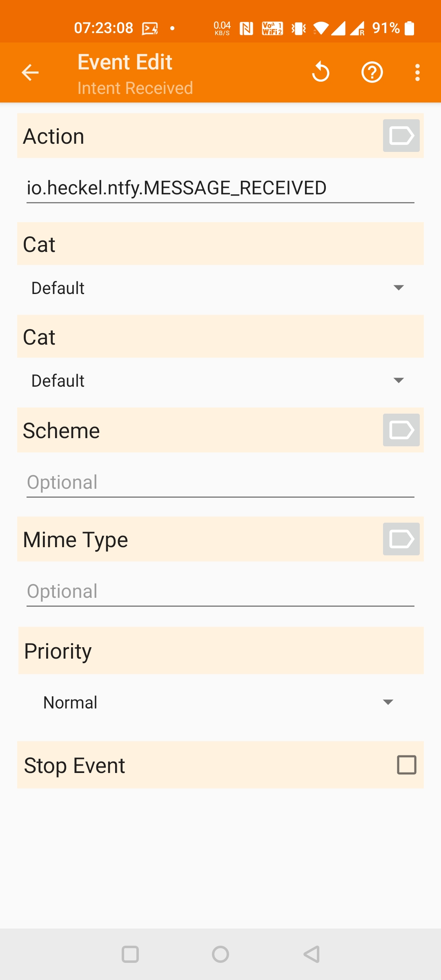This screenshot has height=980, width=441.
Task: Tap the variable tag icon beside Scheme
Action: pos(401,430)
